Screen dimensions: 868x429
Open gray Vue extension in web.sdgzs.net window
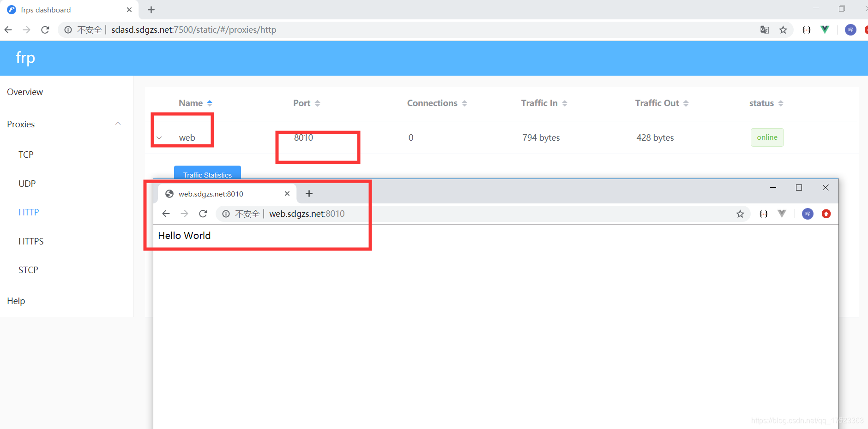click(x=782, y=214)
